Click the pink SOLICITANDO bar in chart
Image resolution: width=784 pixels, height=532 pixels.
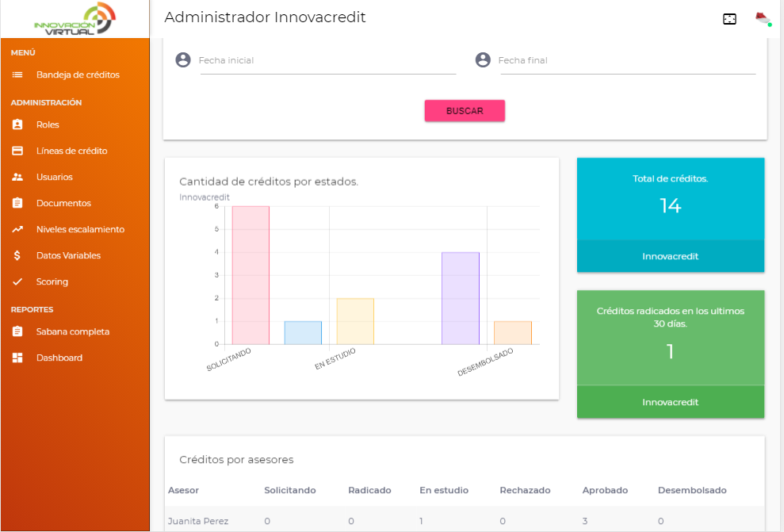[x=250, y=275]
